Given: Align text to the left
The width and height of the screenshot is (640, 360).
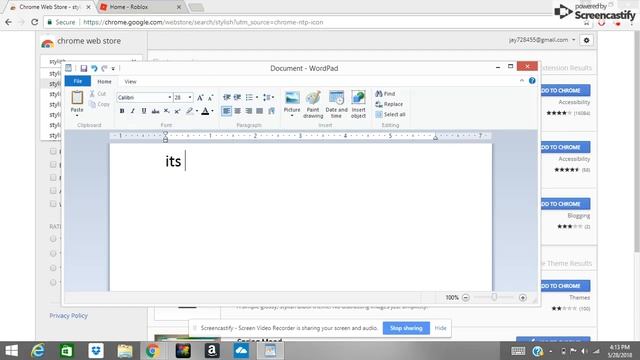Looking at the screenshot, I should pyautogui.click(x=227, y=111).
